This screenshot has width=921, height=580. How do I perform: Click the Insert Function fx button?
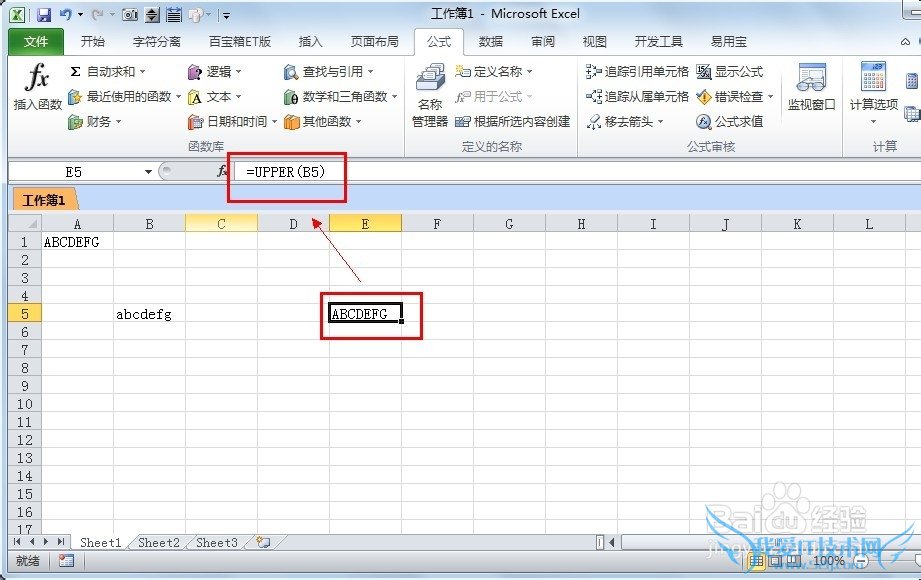point(38,86)
